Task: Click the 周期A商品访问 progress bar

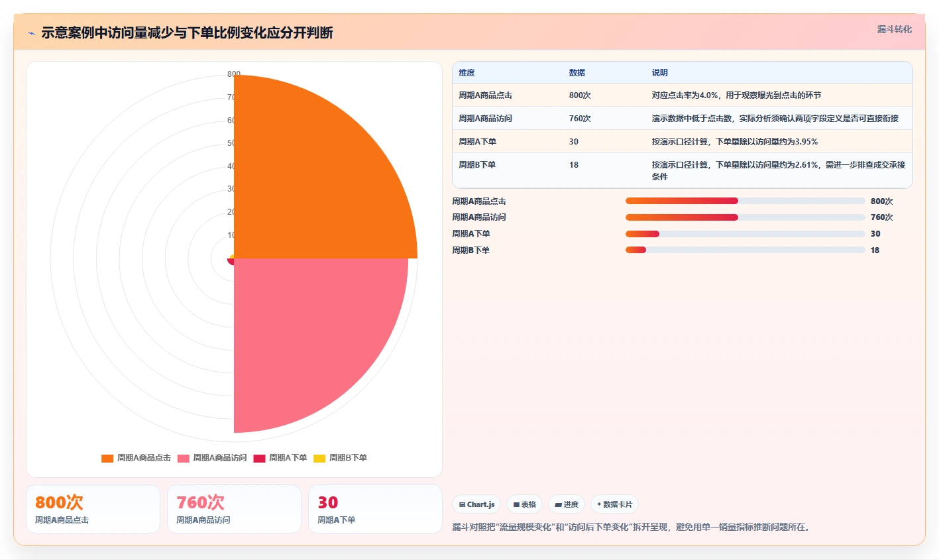Action: (x=746, y=217)
